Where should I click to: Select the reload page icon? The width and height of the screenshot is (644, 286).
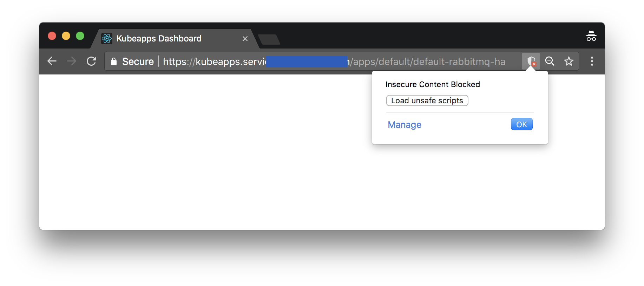click(91, 61)
